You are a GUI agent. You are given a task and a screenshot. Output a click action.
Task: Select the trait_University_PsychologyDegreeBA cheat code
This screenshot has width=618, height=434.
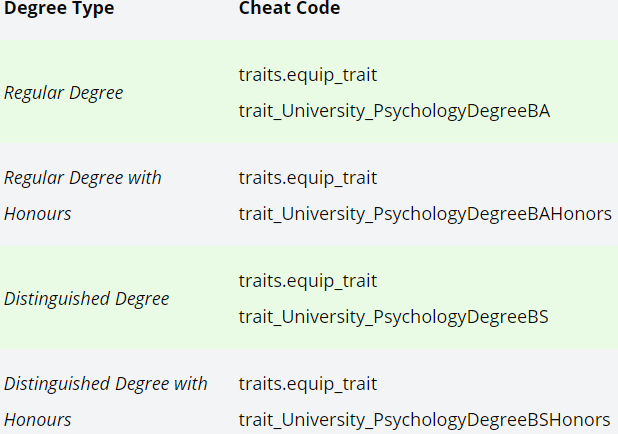394,110
